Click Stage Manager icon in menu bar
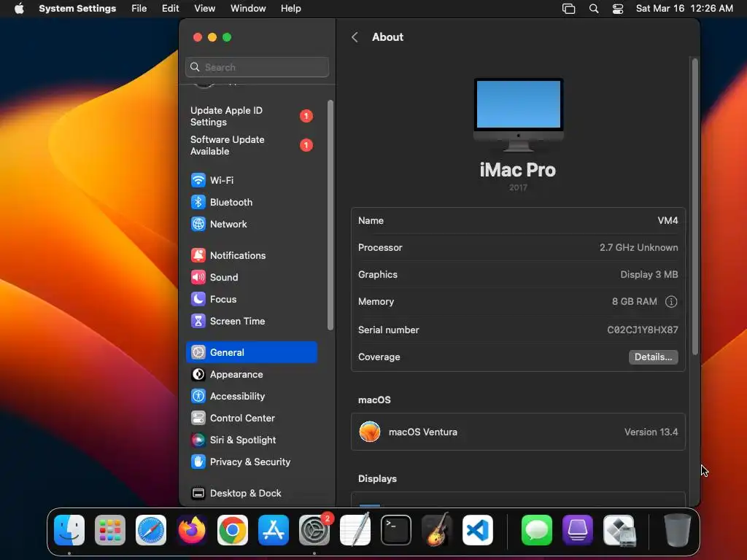This screenshot has width=747, height=560. click(x=569, y=9)
